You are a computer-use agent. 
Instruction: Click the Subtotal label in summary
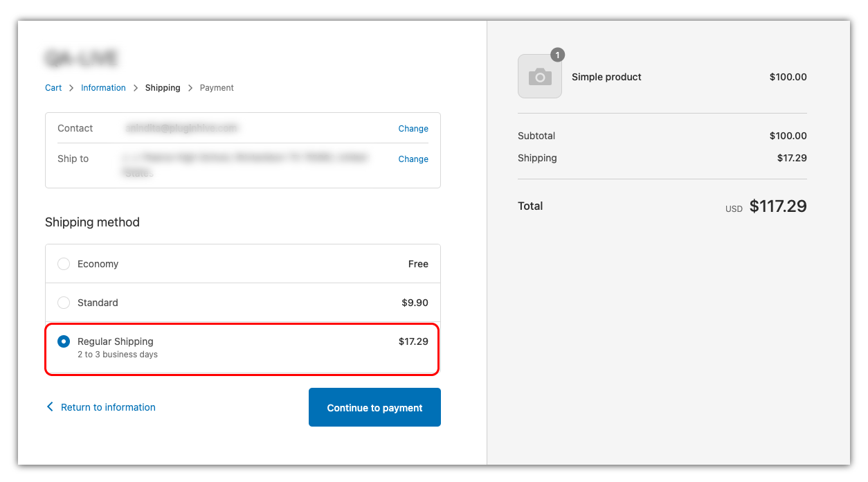(x=536, y=136)
